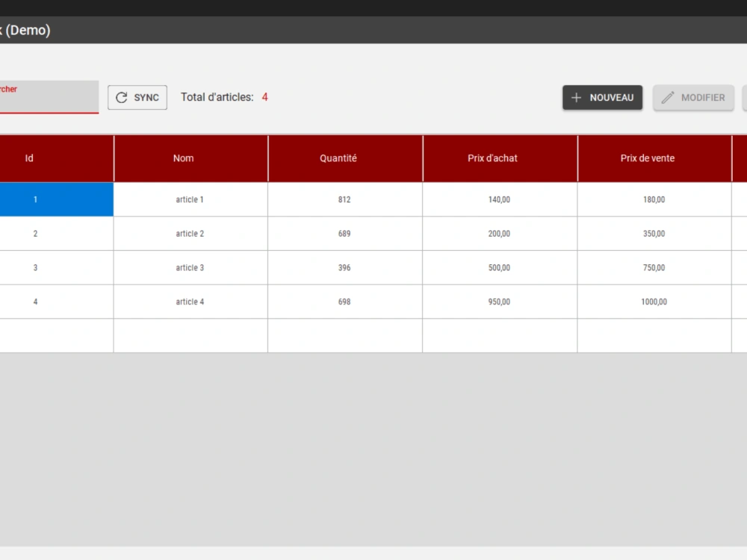
Task: Click the price cell showing 1000,00
Action: coord(654,302)
